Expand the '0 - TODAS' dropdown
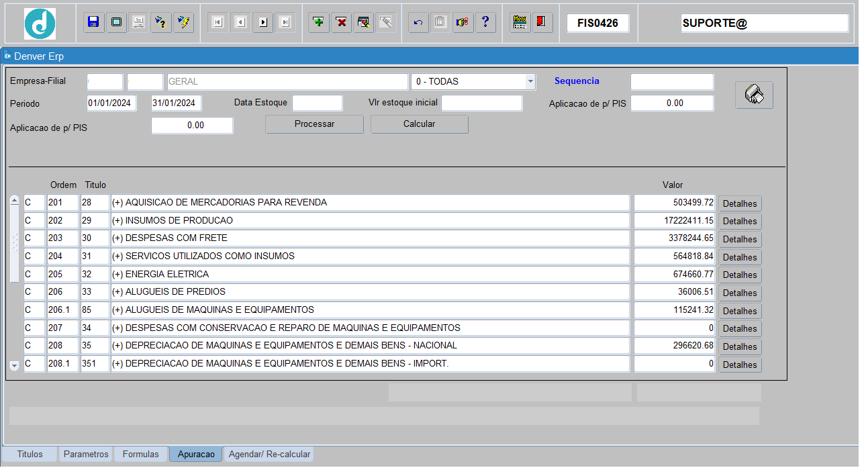The image size is (868, 474). (530, 81)
